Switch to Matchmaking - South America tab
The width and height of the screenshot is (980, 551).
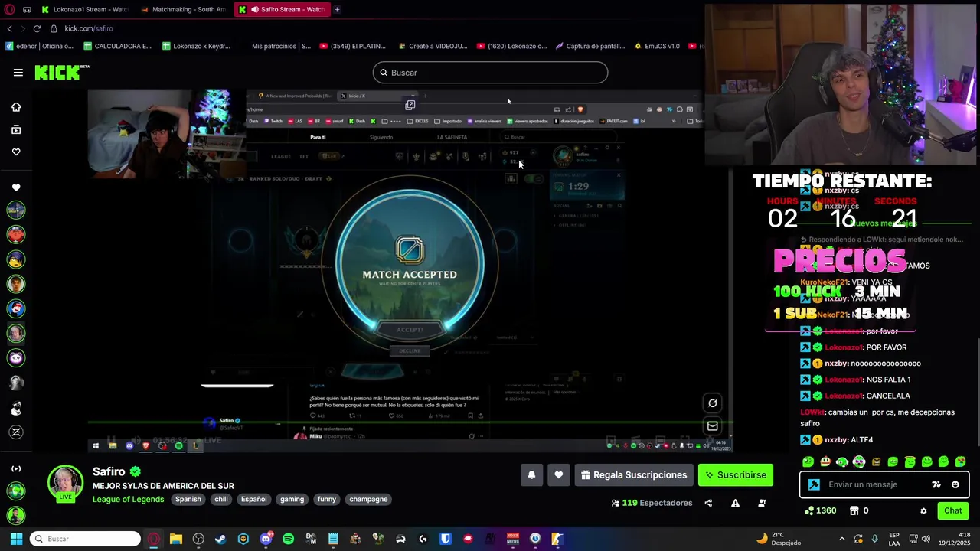point(184,9)
